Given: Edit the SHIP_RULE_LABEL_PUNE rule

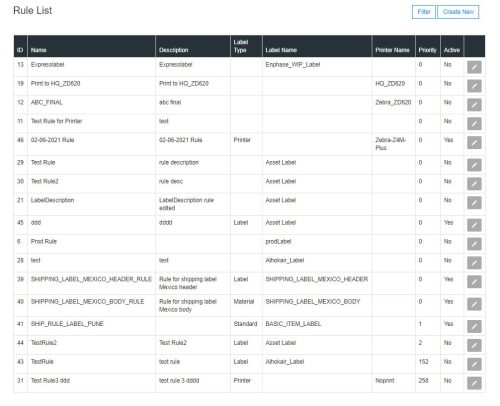Looking at the screenshot, I should (474, 326).
